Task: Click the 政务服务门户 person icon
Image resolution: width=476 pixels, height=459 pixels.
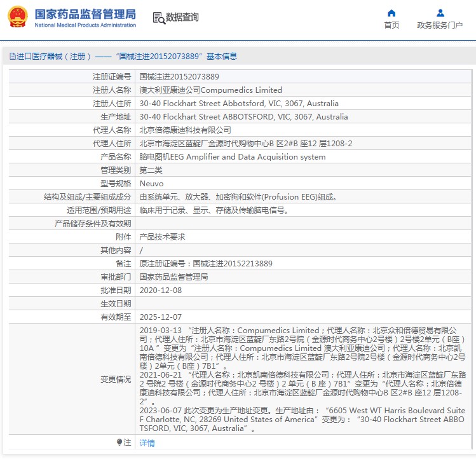Action: pyautogui.click(x=440, y=13)
